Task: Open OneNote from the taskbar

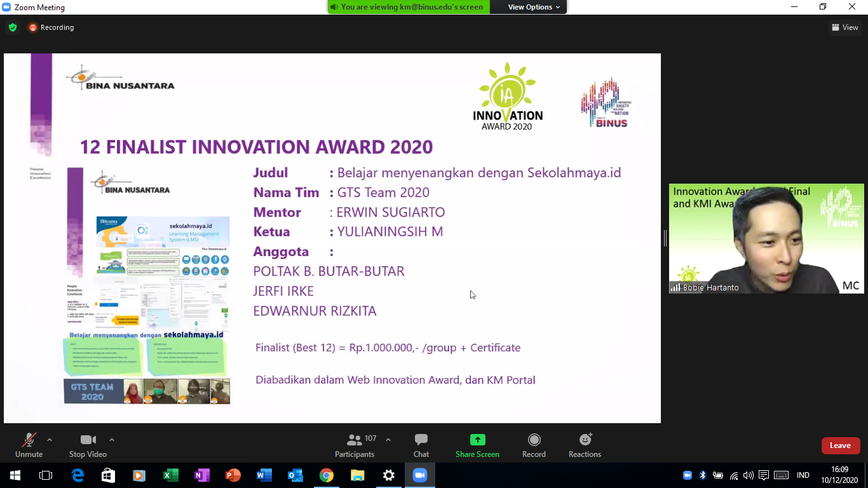Action: (202, 475)
